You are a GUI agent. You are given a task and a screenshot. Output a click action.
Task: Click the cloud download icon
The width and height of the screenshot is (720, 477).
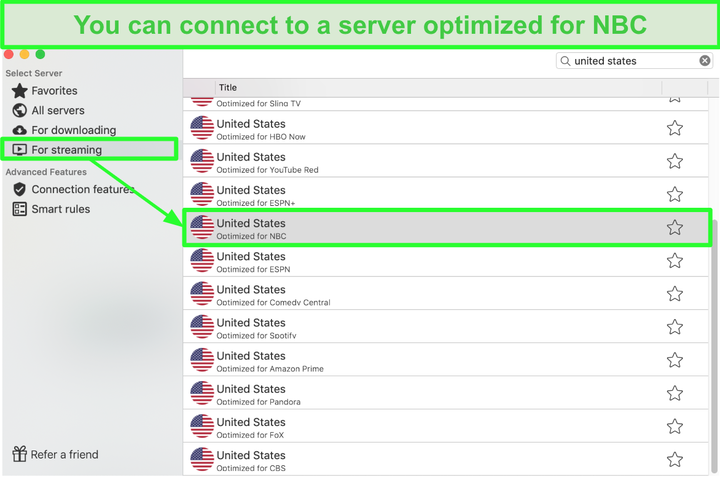coord(20,130)
